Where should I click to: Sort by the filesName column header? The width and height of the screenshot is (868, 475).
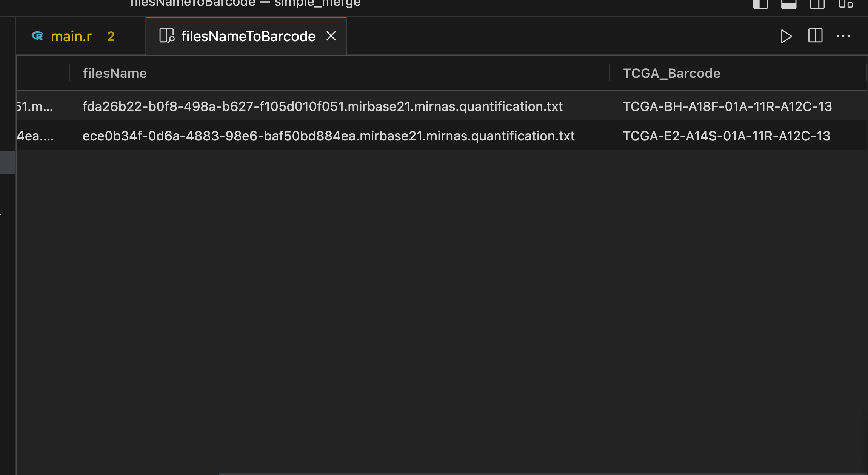pos(115,73)
